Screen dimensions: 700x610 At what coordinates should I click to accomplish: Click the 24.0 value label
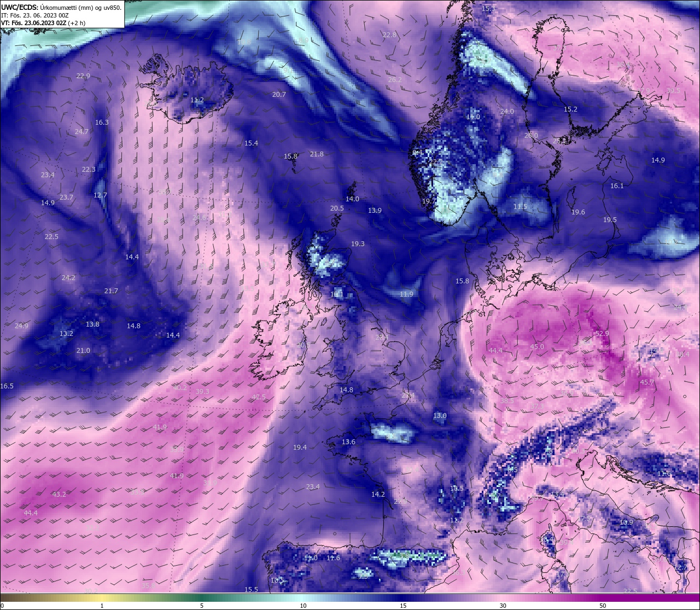pos(507,112)
